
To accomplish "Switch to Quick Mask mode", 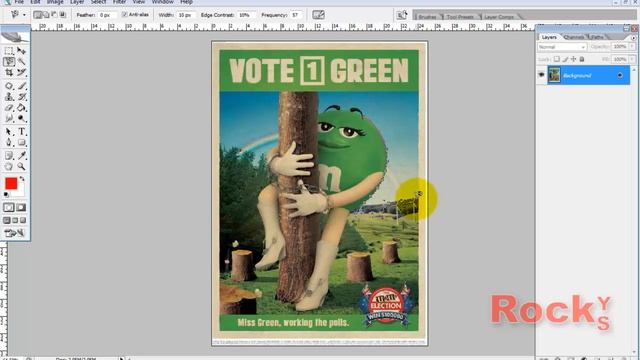I will point(21,208).
